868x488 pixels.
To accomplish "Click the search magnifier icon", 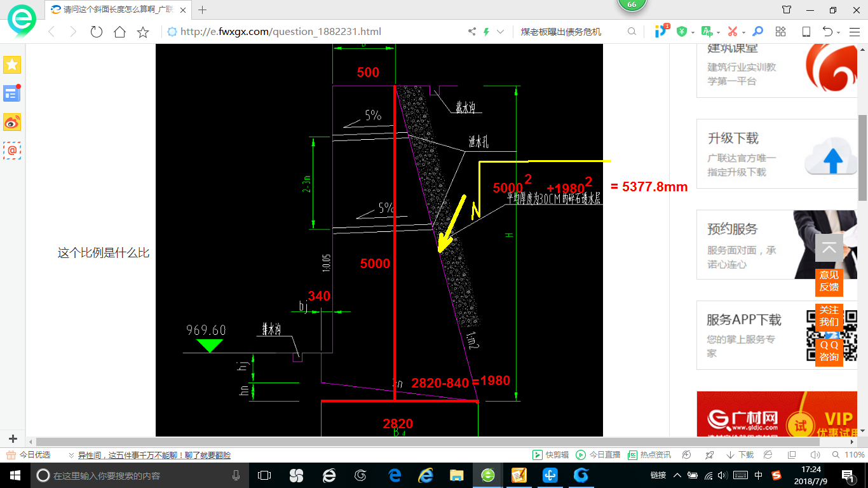I will pos(632,31).
